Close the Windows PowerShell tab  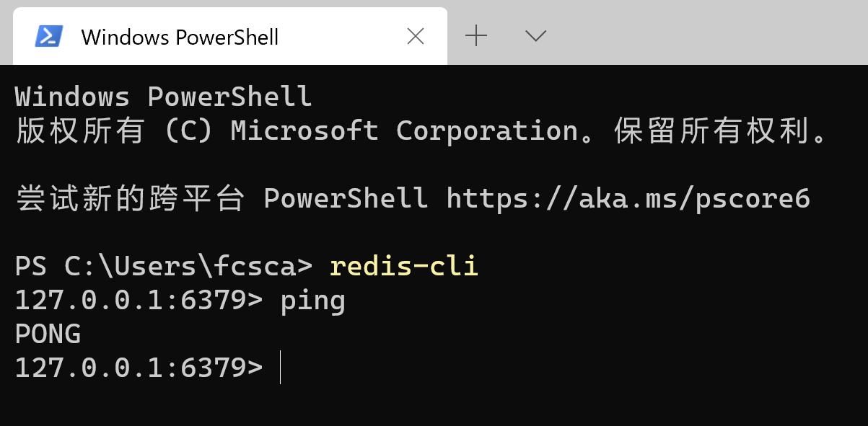tap(416, 36)
